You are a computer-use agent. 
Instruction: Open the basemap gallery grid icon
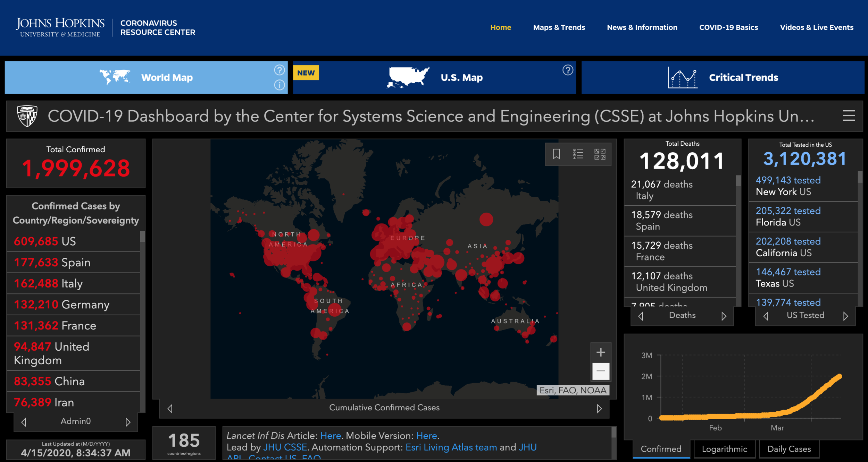pyautogui.click(x=600, y=154)
